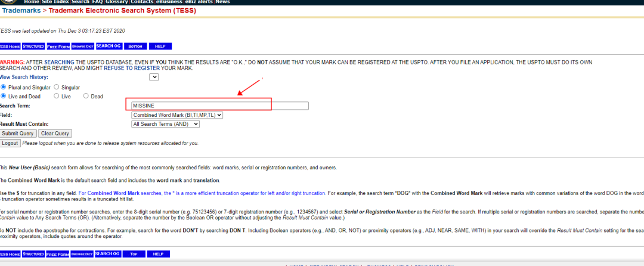The image size is (644, 266).
Task: Select the Singular radio button
Action: [57, 87]
